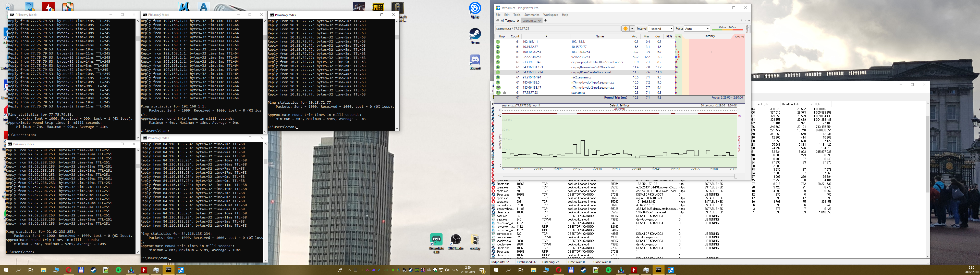Open the Opera browser taskbar icon
This screenshot has width=980, height=275.
tap(68, 270)
